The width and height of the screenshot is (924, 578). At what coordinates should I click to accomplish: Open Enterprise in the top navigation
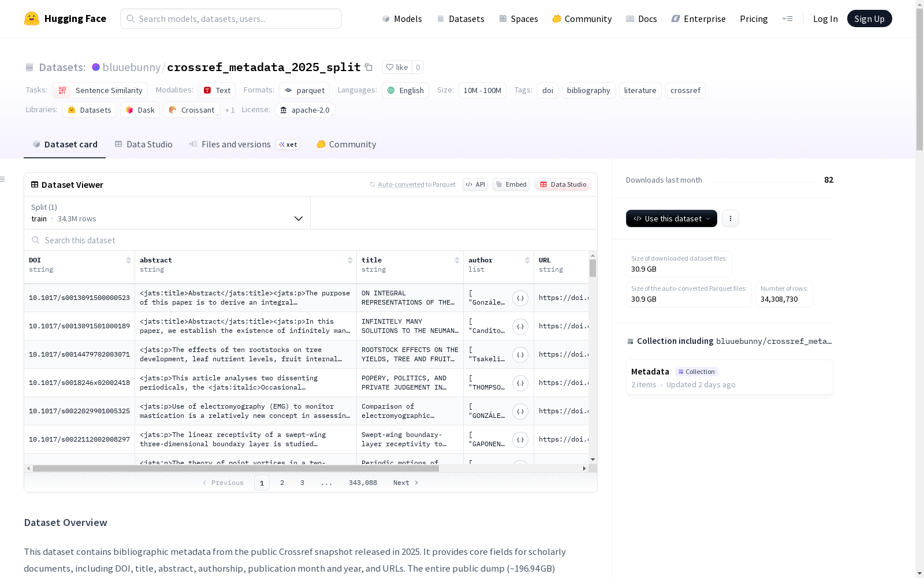pyautogui.click(x=698, y=18)
